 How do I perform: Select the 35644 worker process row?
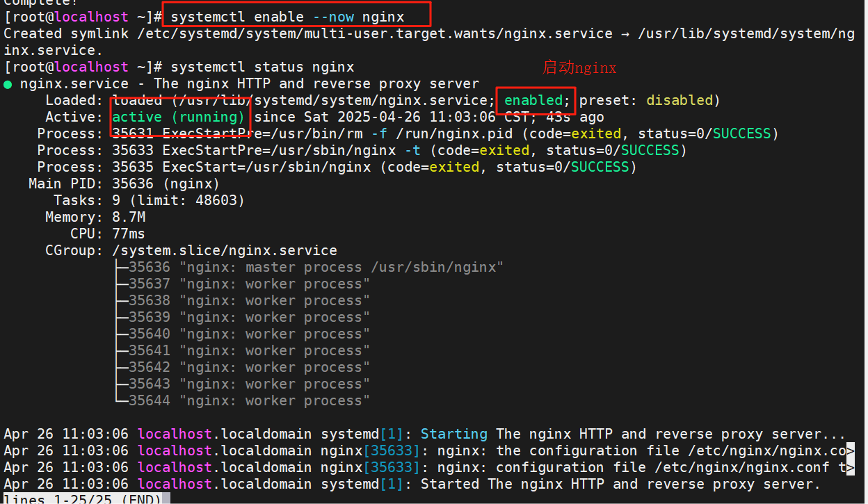coord(241,400)
